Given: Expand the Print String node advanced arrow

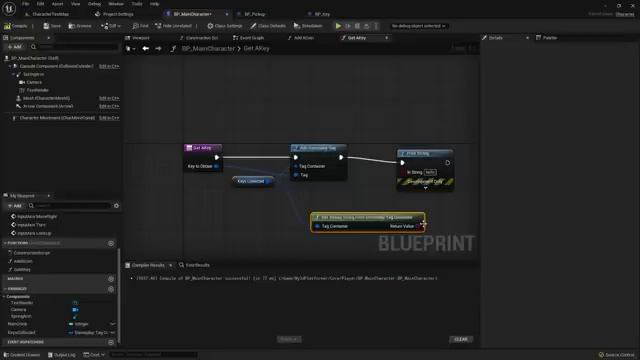Looking at the screenshot, I should pyautogui.click(x=425, y=188).
